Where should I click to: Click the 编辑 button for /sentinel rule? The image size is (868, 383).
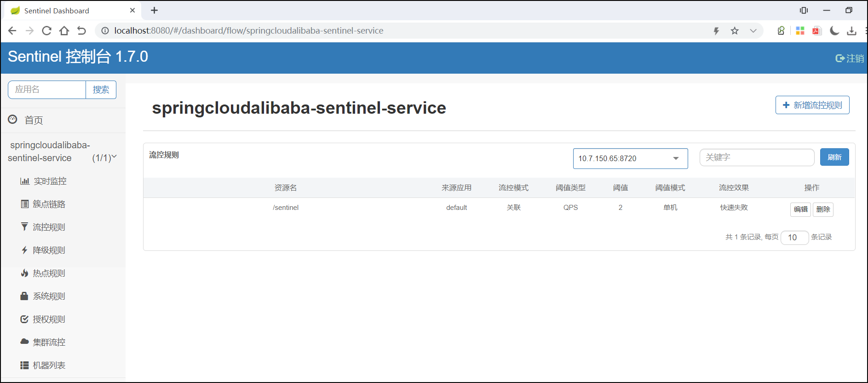pos(800,209)
